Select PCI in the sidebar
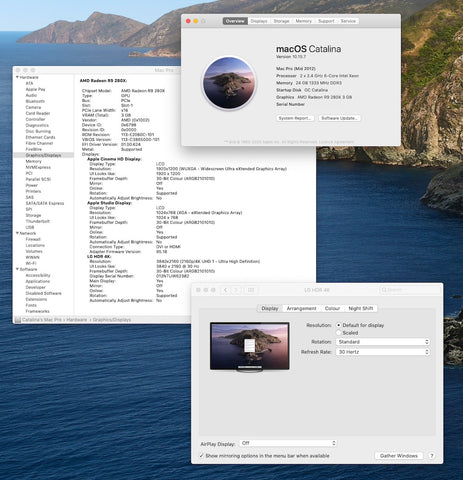The height and width of the screenshot is (480, 463). 29,173
